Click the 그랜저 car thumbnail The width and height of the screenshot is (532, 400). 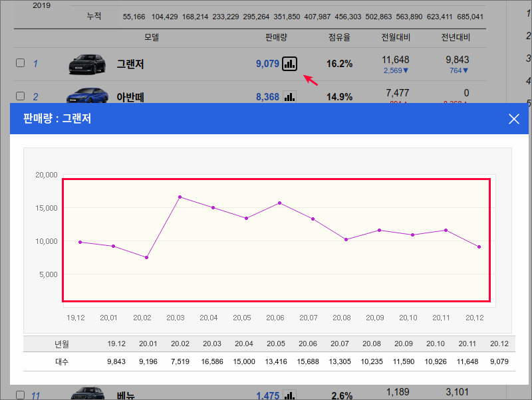(87, 64)
